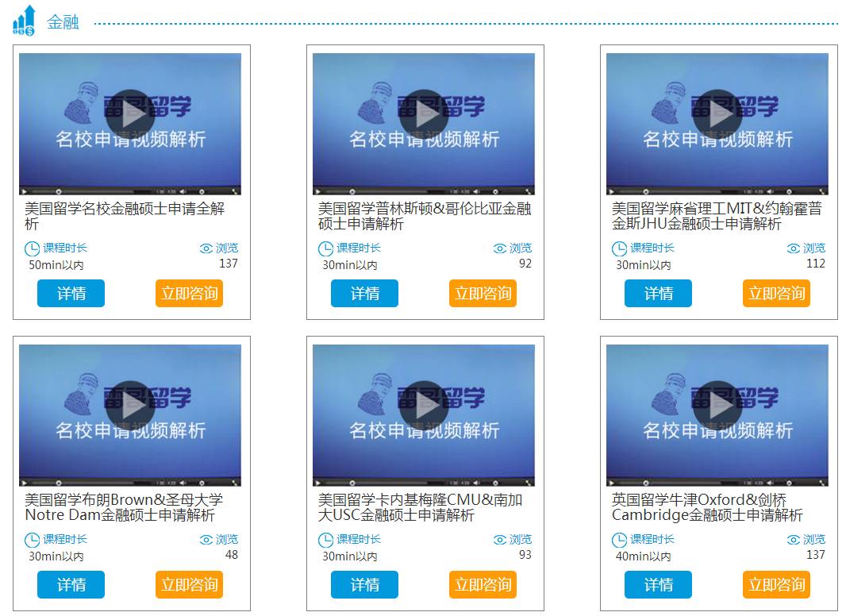This screenshot has width=846, height=616.
Task: Click clock icon on 普林斯顿&哥伦比亚 card
Action: [325, 249]
